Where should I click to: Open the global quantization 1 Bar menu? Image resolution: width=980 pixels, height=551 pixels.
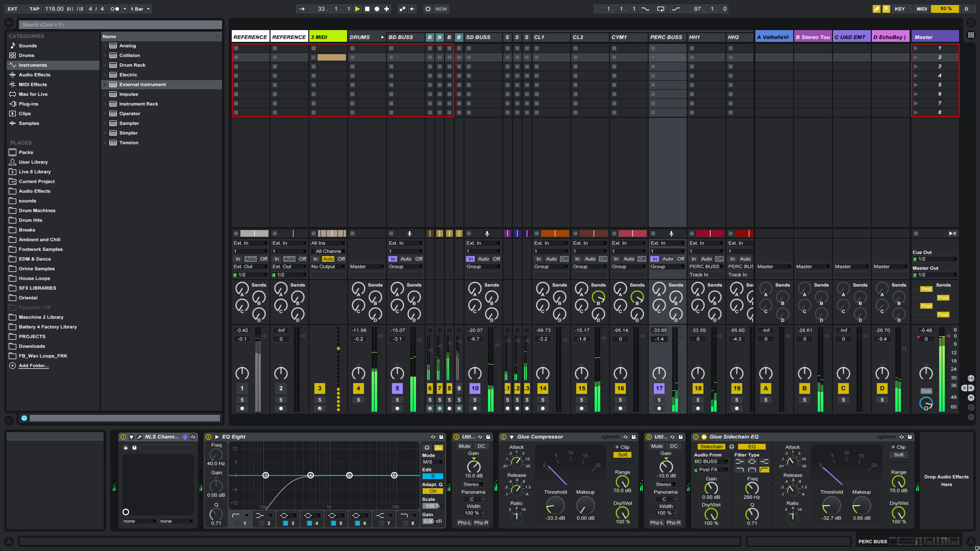tap(140, 9)
